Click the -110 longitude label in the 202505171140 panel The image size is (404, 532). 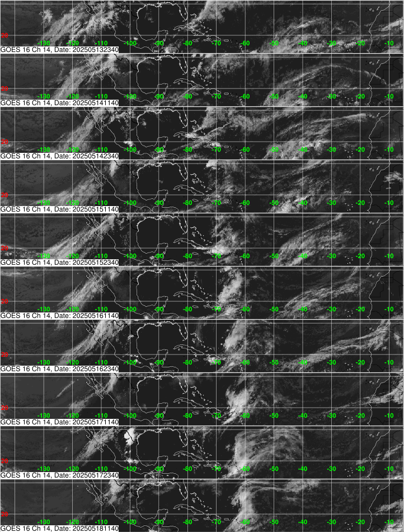(x=101, y=416)
